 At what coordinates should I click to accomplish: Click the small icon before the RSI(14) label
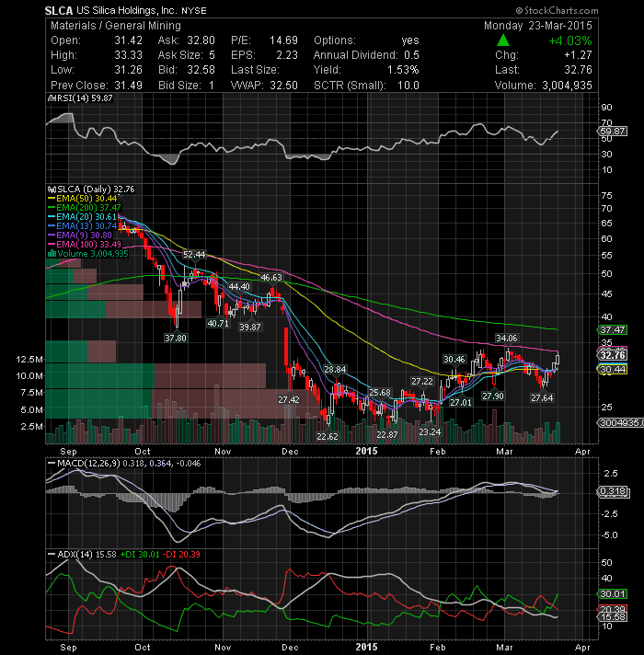(x=52, y=98)
